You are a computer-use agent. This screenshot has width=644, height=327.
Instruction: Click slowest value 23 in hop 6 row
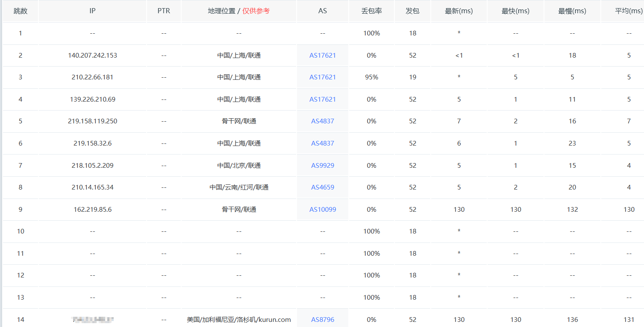[x=572, y=143]
